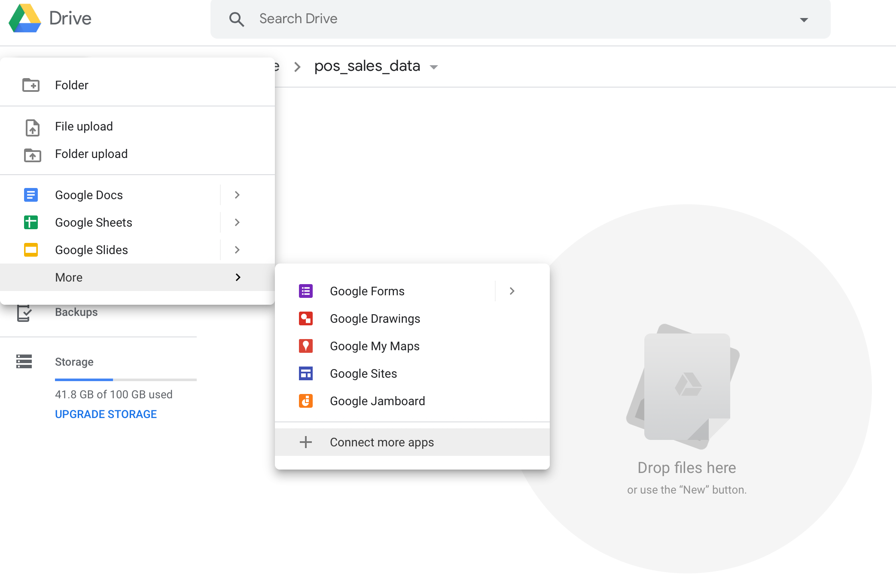Click the Google My Maps icon

(306, 346)
